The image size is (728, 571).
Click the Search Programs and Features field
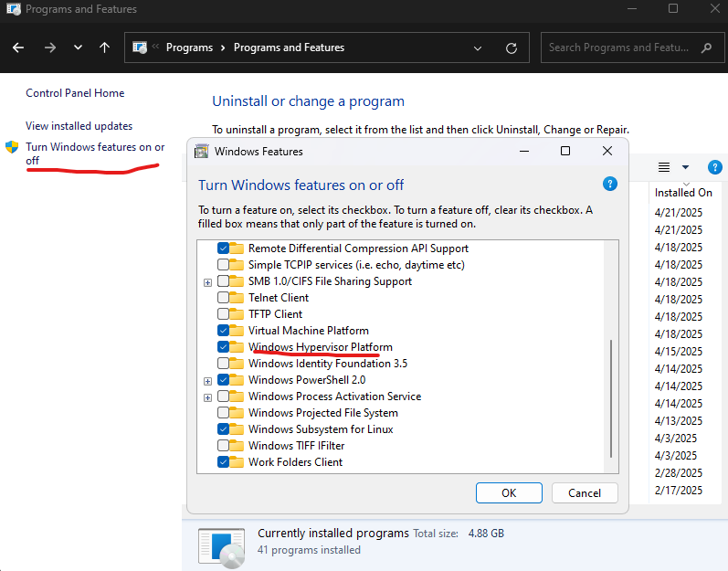point(632,48)
